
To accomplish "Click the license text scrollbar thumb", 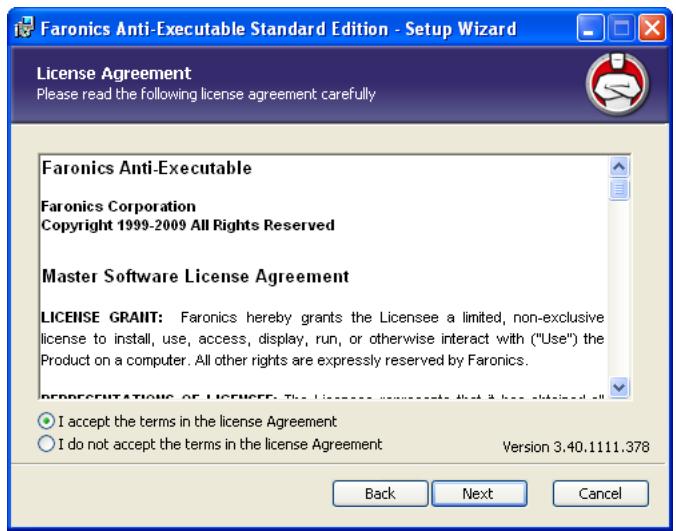I will [x=620, y=189].
